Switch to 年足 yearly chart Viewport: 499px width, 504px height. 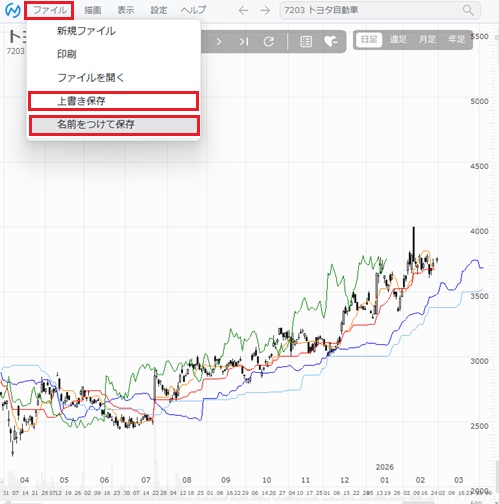(456, 40)
